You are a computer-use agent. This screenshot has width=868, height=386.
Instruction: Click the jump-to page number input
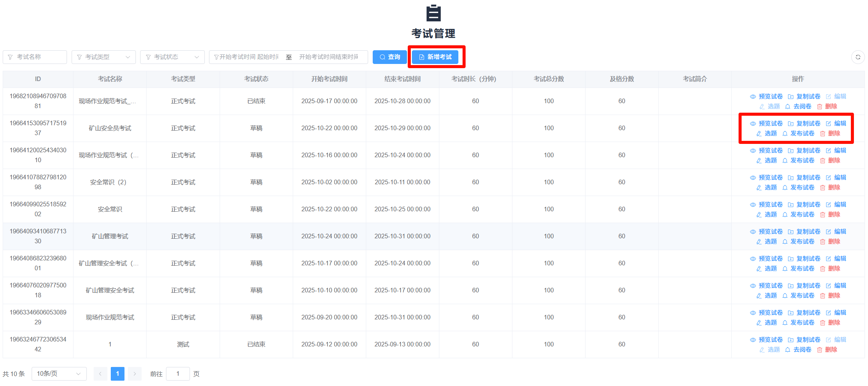coord(178,374)
